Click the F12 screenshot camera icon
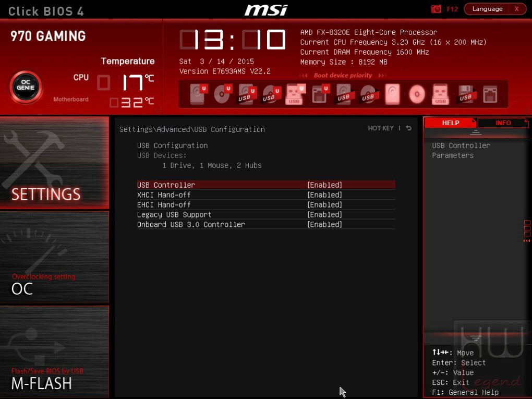This screenshot has width=532, height=399. [436, 9]
